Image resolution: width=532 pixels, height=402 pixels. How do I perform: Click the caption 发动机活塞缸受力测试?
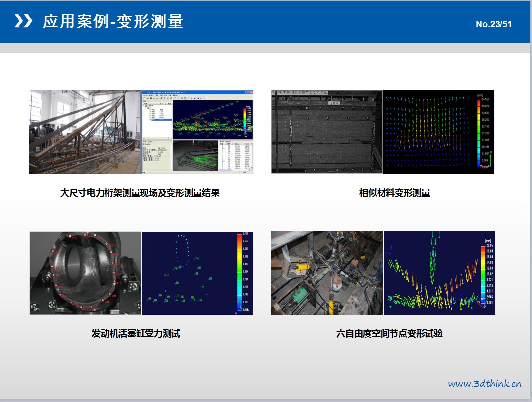(x=136, y=333)
